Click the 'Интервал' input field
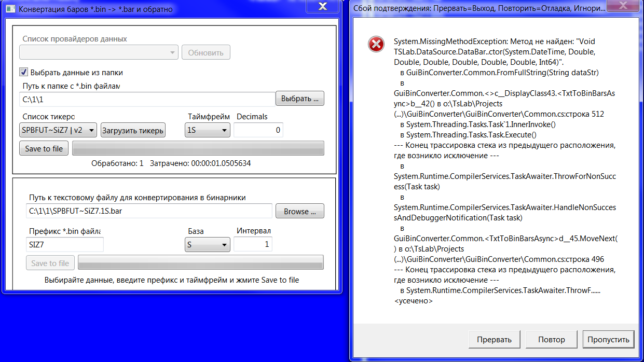This screenshot has width=644, height=362. 253,244
